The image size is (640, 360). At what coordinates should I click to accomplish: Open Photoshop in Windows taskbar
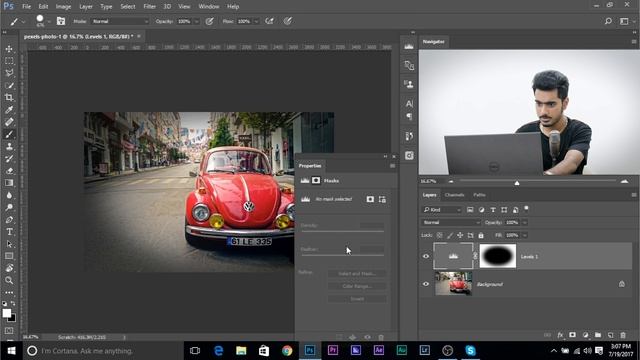point(310,350)
